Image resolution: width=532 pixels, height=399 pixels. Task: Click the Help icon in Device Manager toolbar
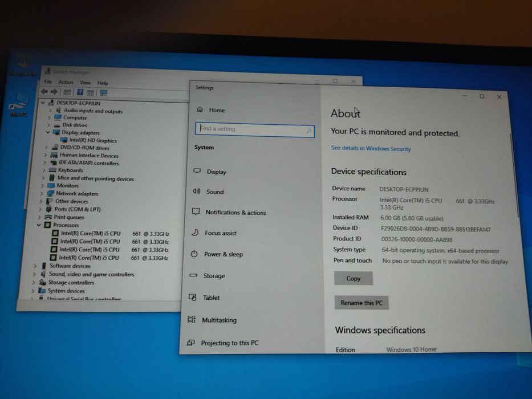(x=80, y=92)
